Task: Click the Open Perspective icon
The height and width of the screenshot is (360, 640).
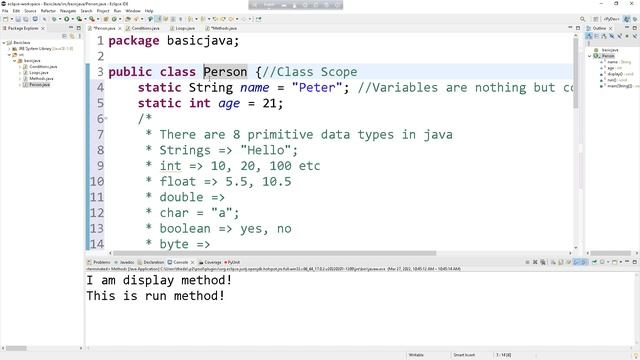Action: 596,19
